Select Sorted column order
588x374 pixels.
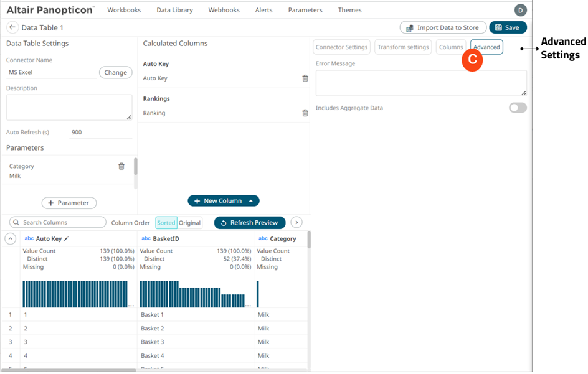[x=166, y=223]
